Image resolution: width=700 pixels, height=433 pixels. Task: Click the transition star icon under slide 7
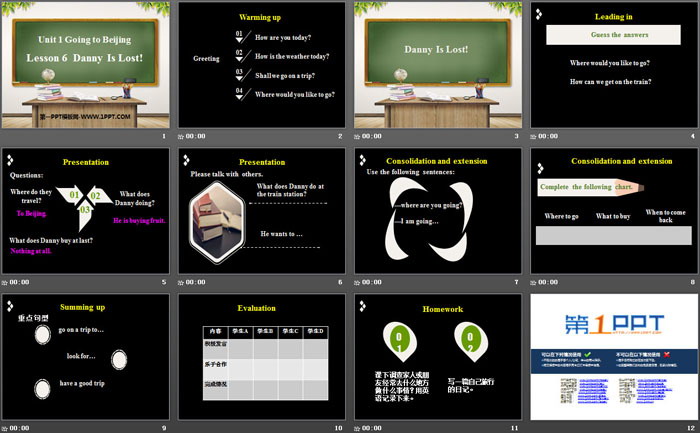pyautogui.click(x=357, y=283)
